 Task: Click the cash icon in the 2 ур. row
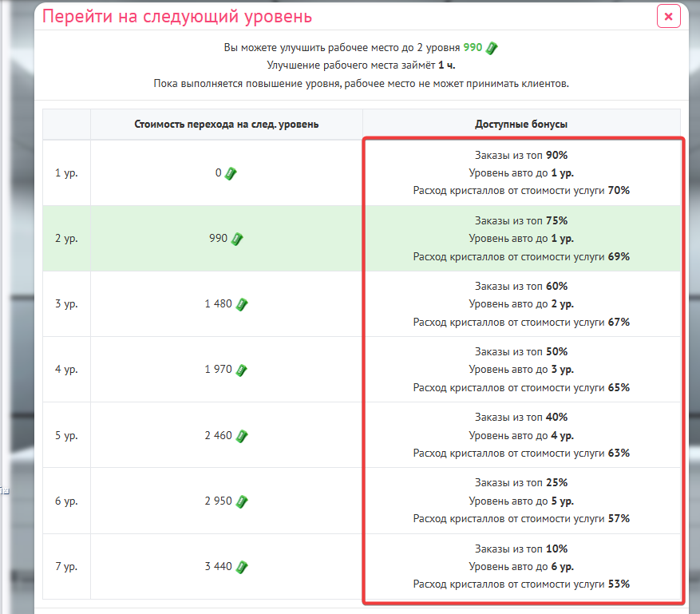[237, 239]
